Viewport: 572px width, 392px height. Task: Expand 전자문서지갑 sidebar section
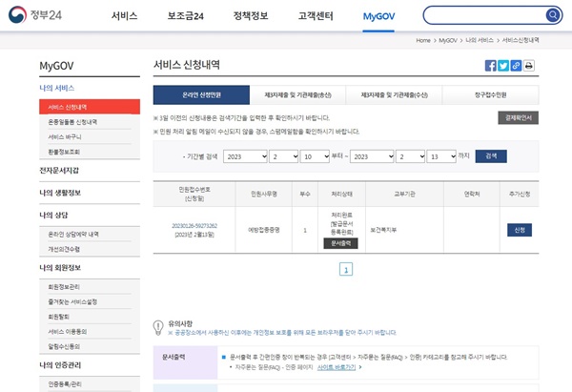coord(59,171)
